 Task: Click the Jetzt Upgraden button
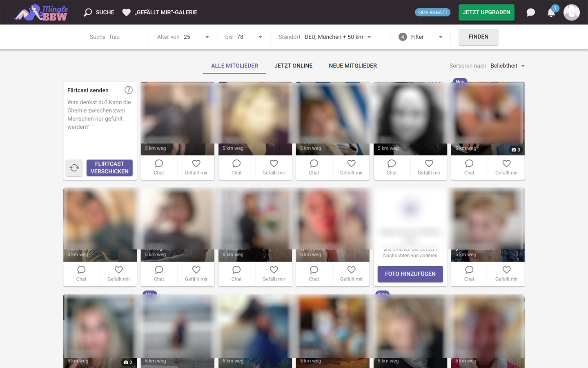[486, 12]
